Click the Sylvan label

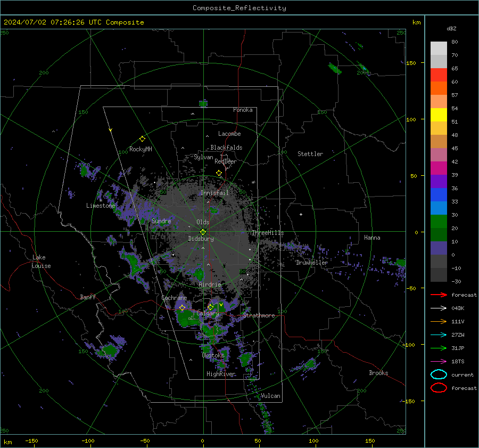point(203,157)
